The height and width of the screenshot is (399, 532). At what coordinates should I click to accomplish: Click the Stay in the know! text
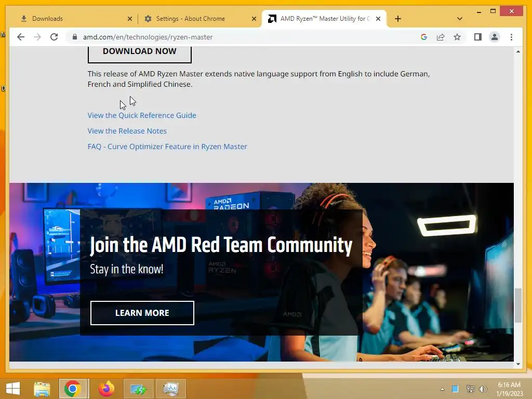127,270
